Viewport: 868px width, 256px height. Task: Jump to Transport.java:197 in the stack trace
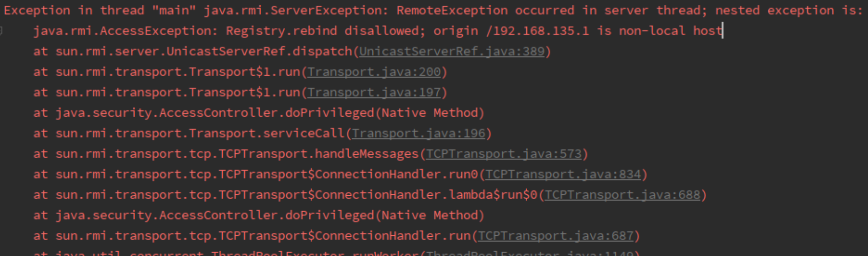[x=374, y=92]
